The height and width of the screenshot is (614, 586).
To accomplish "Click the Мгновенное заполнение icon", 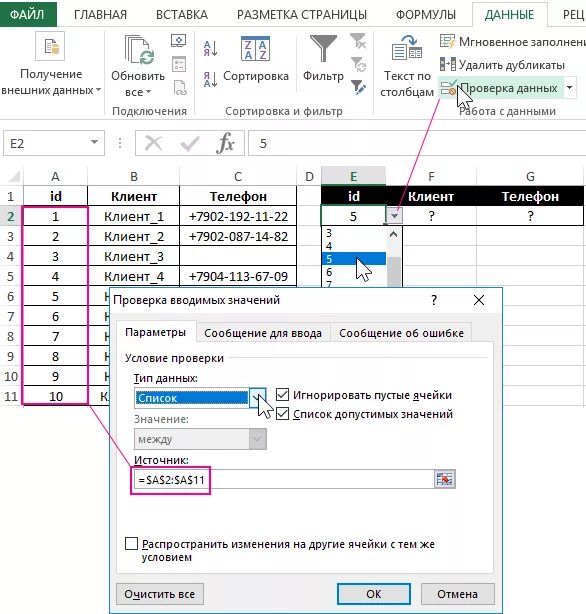I will (x=447, y=41).
